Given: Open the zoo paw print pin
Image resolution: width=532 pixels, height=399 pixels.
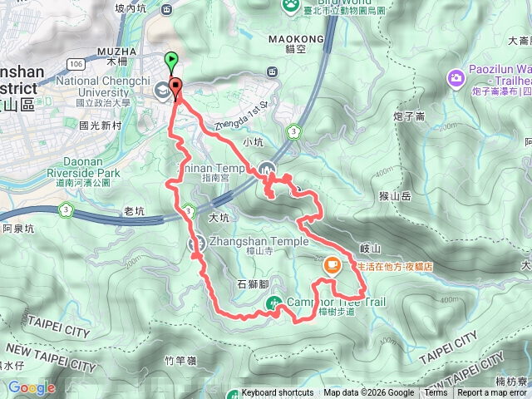Looking at the screenshot, I should tap(291, 6).
